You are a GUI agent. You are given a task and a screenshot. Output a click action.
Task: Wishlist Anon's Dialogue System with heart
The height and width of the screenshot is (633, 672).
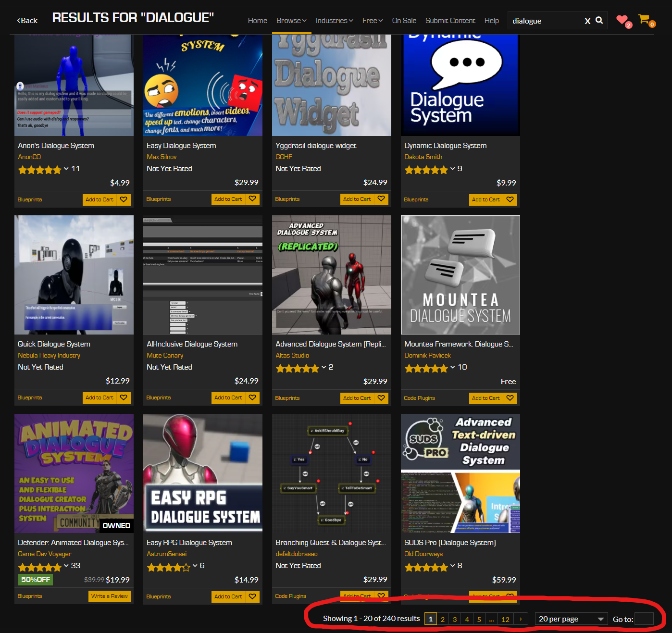point(124,199)
